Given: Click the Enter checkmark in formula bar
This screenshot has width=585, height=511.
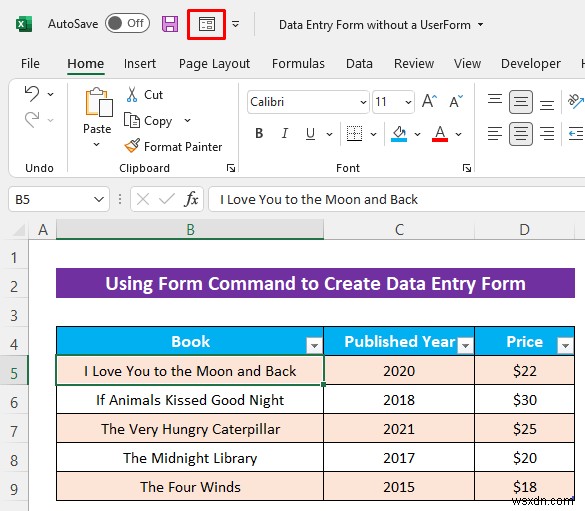Looking at the screenshot, I should click(166, 200).
